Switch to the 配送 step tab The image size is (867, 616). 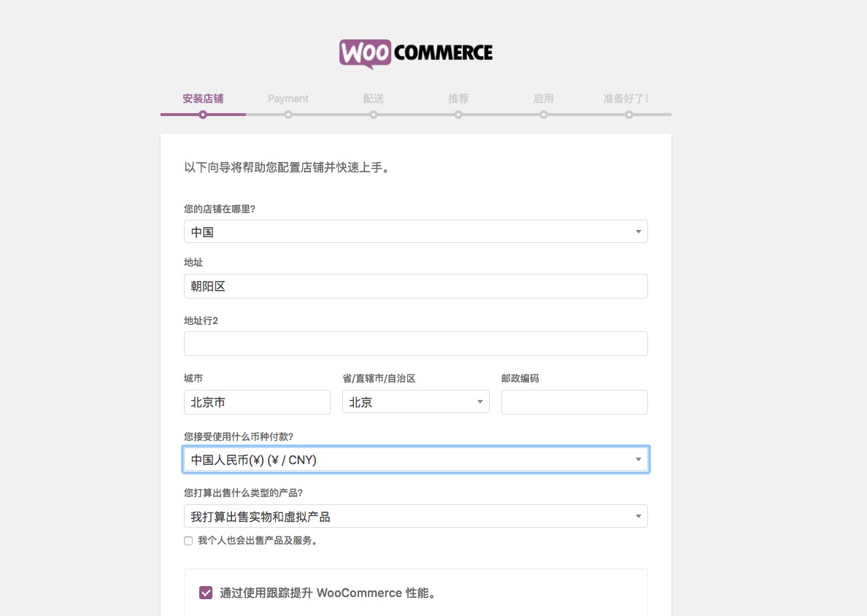coord(373,99)
